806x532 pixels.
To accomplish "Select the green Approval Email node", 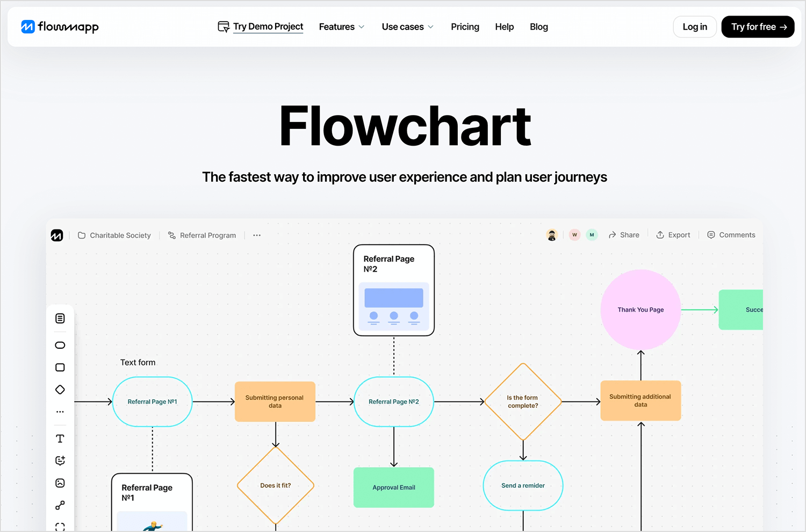I will [394, 487].
